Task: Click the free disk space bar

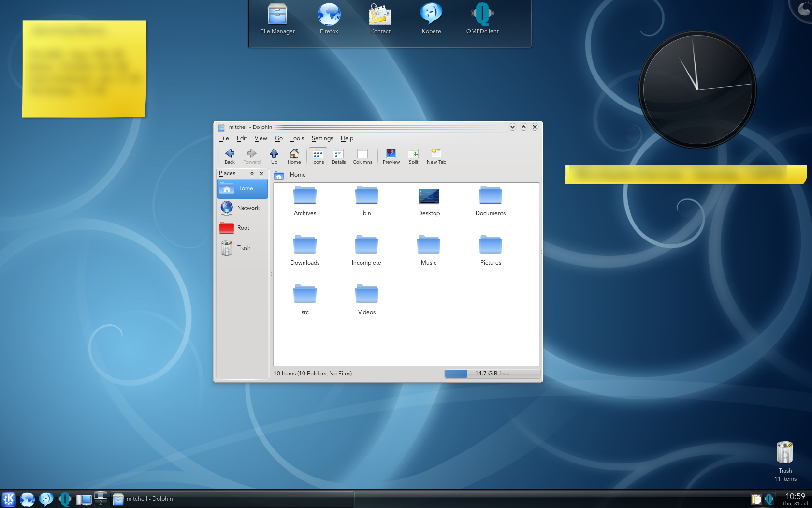Action: (492, 374)
